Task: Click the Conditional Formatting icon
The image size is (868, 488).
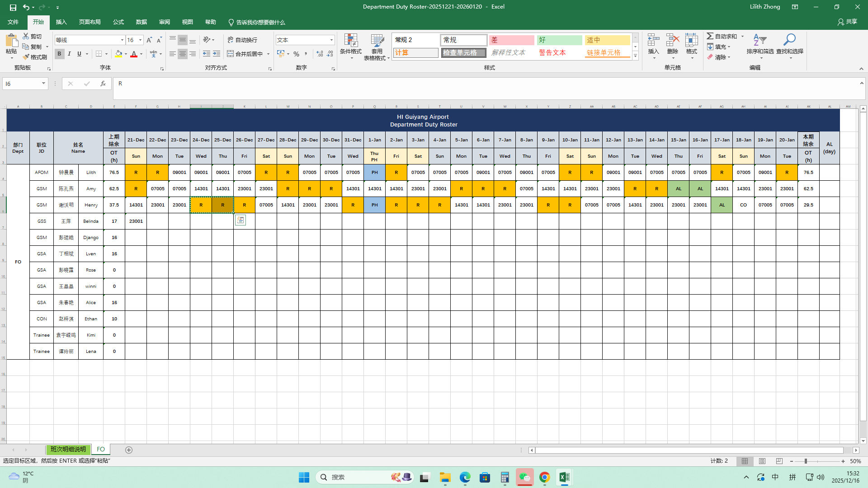Action: (x=350, y=41)
